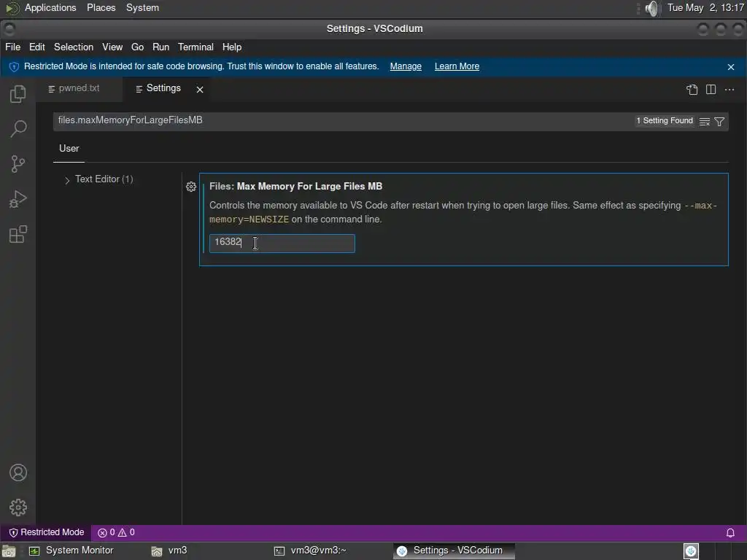Open the system volume control
This screenshot has height=560, width=747.
pos(651,8)
